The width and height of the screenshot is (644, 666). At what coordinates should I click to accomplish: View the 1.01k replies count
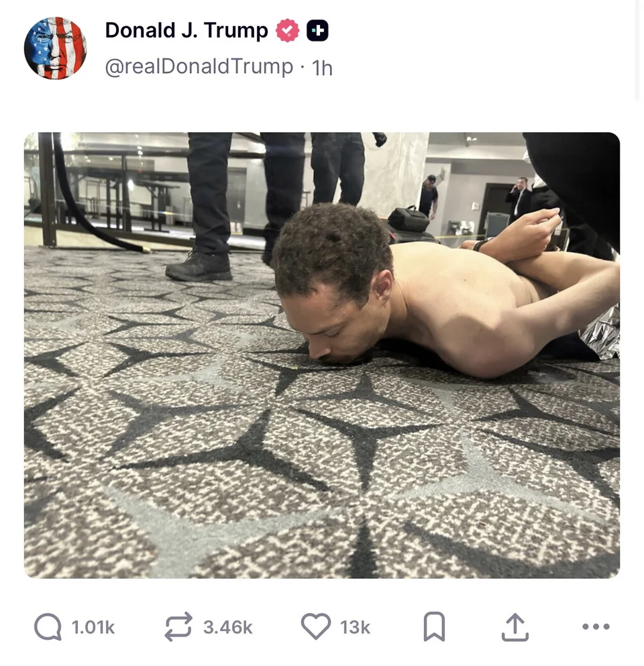tap(93, 627)
